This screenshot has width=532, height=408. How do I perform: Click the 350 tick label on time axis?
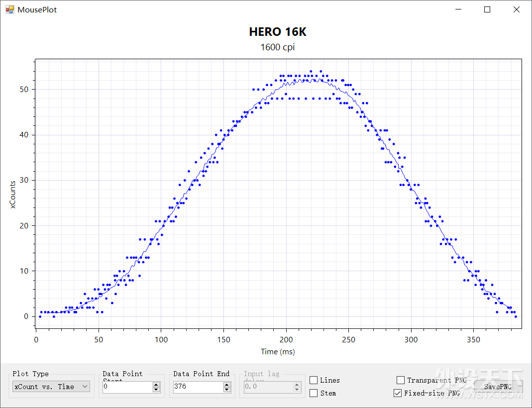tap(473, 339)
